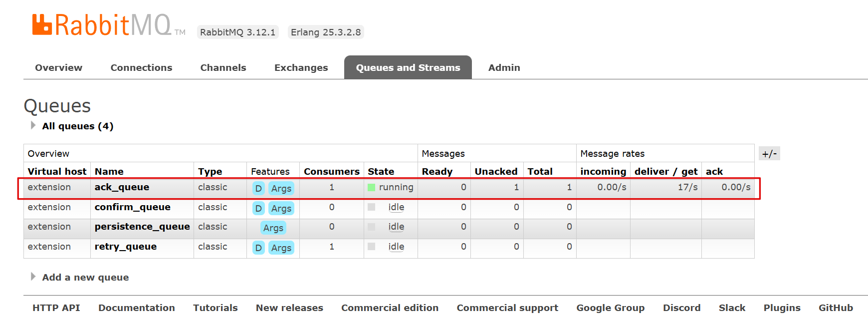Click the 17/s deliver rate for ack_queue

point(687,187)
